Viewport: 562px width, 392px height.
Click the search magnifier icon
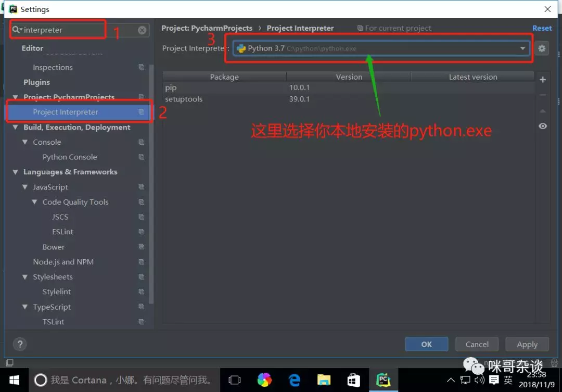17,30
